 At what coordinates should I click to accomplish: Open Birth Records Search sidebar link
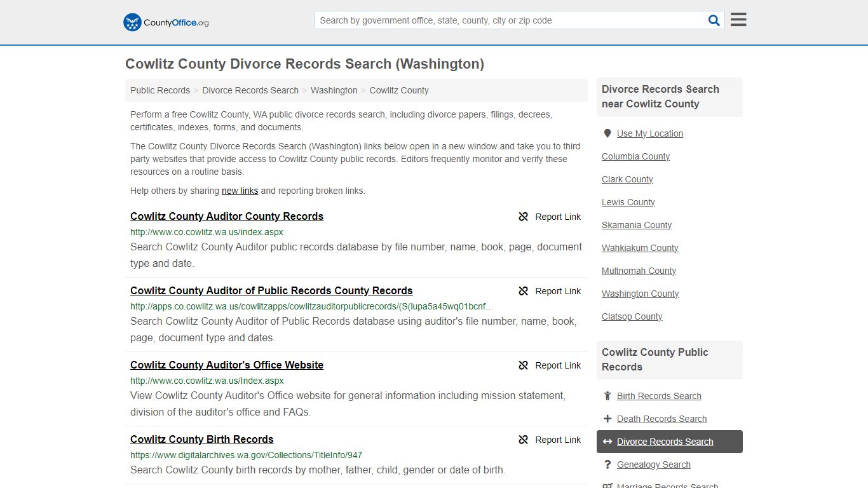coord(659,396)
